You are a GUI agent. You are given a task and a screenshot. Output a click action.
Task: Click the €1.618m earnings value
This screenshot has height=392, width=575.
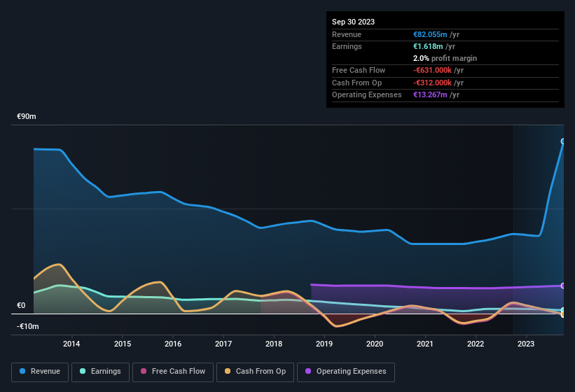click(428, 46)
